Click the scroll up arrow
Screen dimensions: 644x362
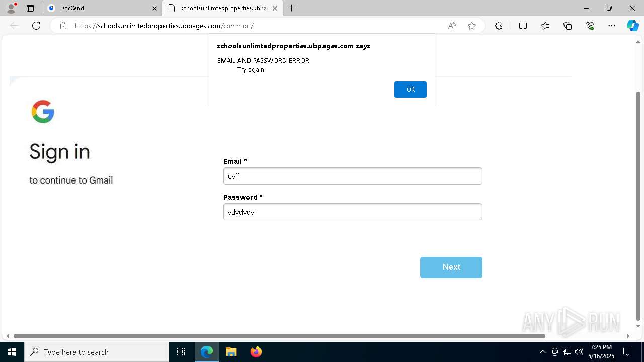[638, 41]
